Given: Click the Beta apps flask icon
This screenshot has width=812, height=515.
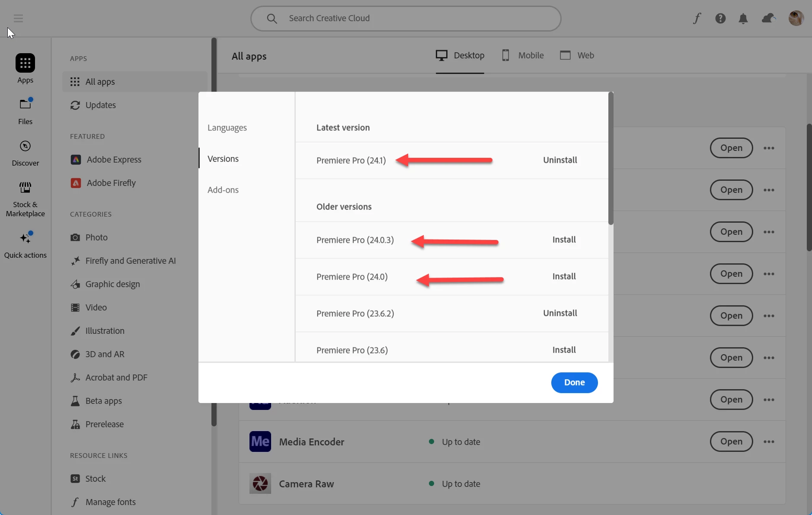Looking at the screenshot, I should 75,401.
